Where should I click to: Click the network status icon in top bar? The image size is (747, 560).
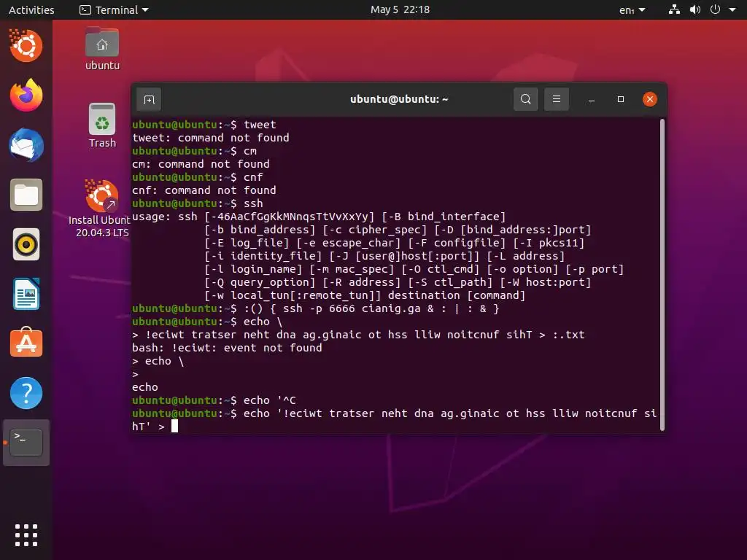(x=674, y=9)
